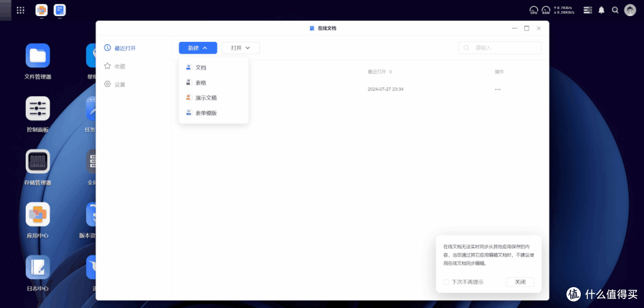Click the RAM usage gauge

click(x=546, y=10)
